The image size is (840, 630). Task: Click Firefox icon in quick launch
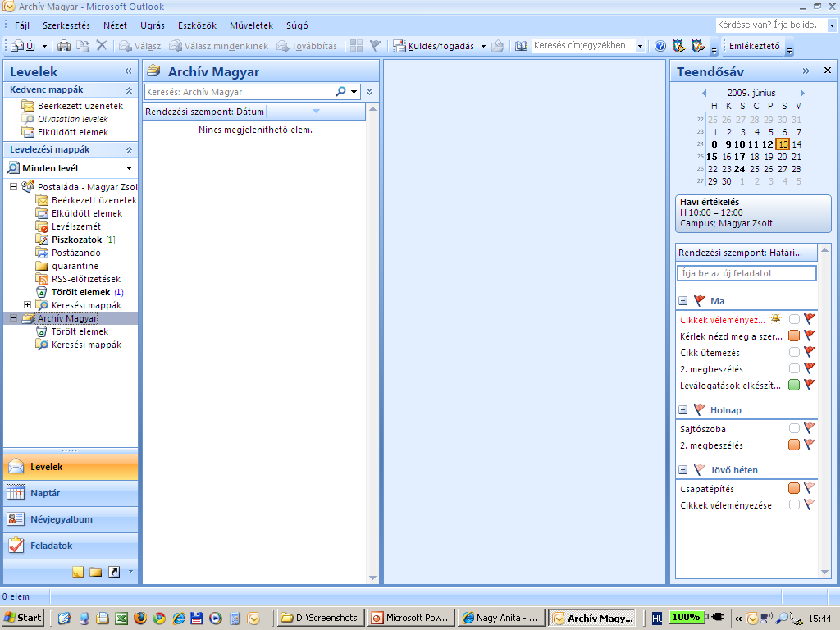pos(140,618)
